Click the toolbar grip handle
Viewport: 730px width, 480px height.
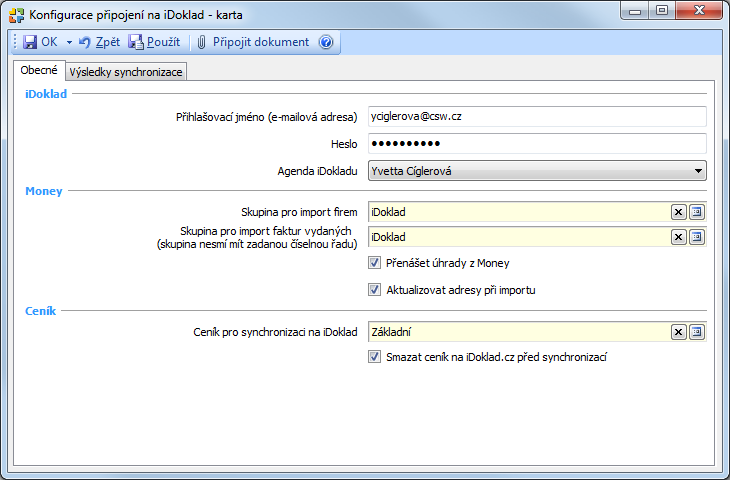[15, 42]
